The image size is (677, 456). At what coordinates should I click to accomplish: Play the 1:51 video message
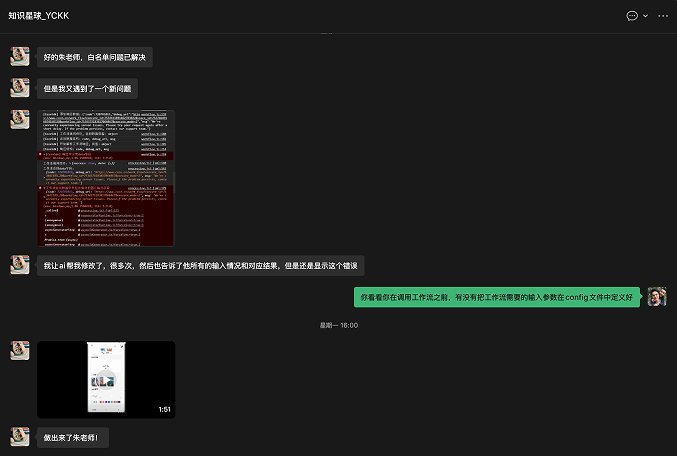(x=106, y=379)
